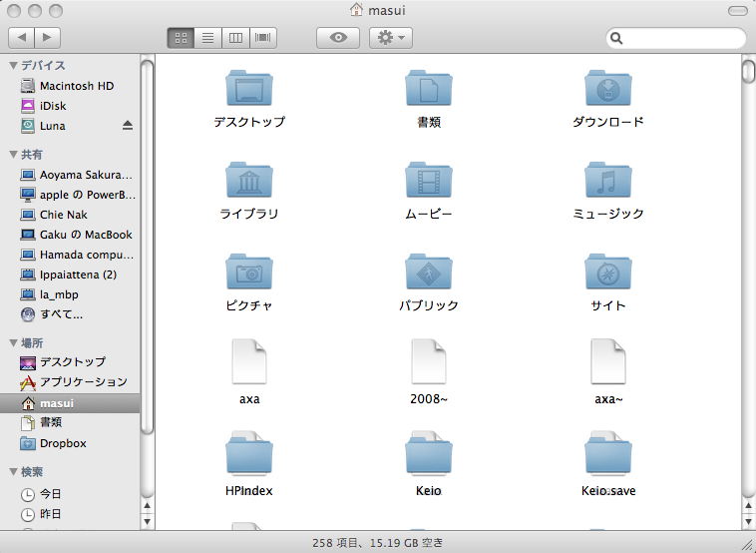Viewport: 756px width, 553px height.
Task: Select Macintosh HD in sidebar
Action: [x=70, y=86]
